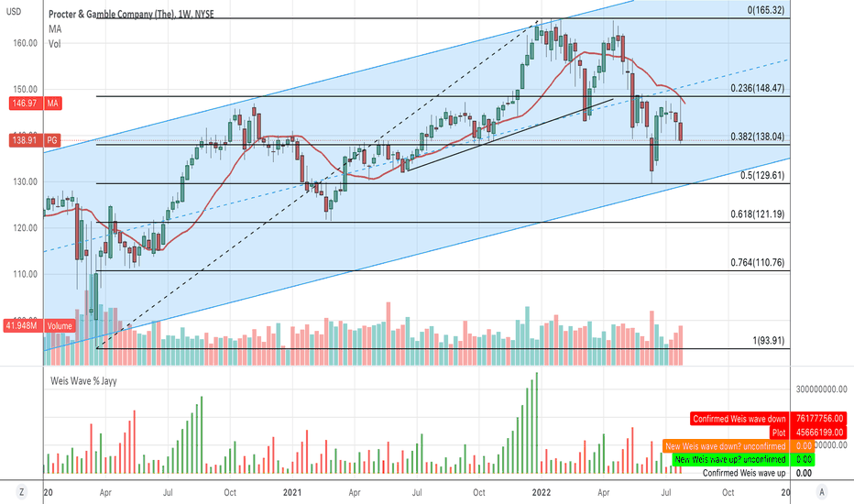Click the Z timezone button at bottom left
This screenshot has height=504, width=854.
(21, 492)
